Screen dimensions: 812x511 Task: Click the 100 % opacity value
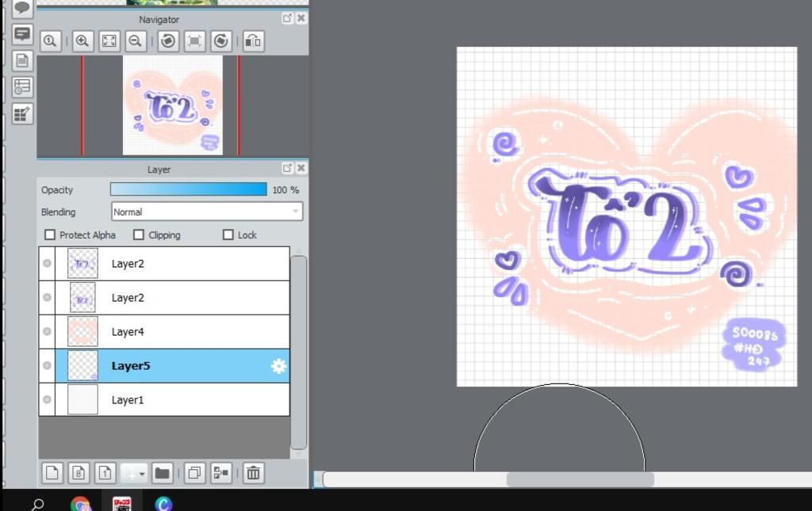tap(285, 190)
